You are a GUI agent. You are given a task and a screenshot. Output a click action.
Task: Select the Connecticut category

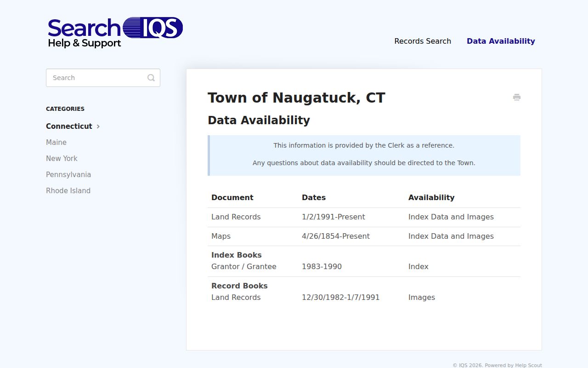(x=69, y=126)
